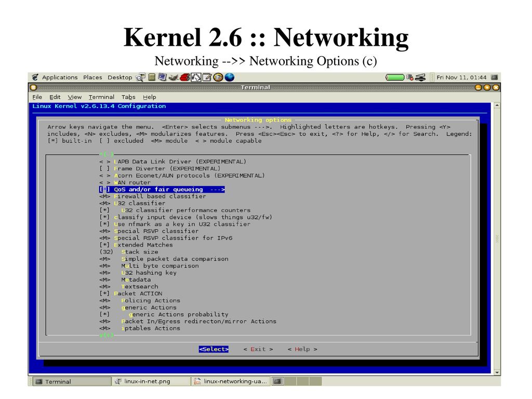Open the blue monitor launcher icon
The width and height of the screenshot is (532, 399).
coord(162,77)
